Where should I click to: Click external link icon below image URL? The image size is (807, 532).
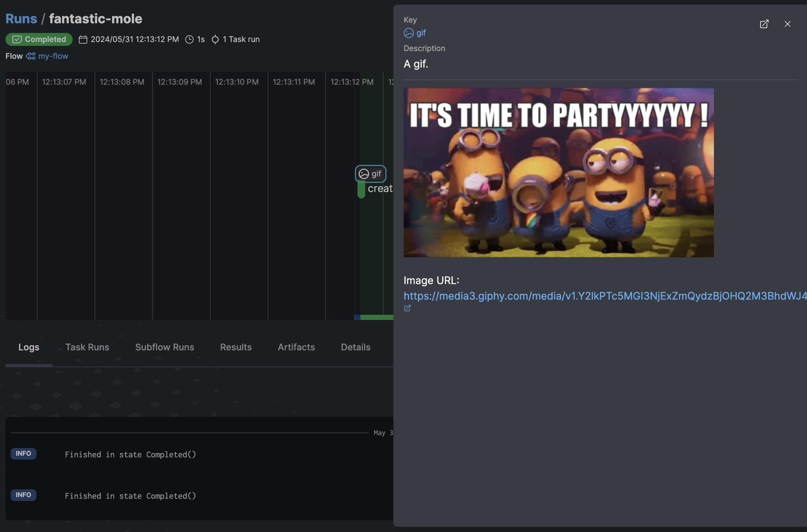[x=407, y=308]
